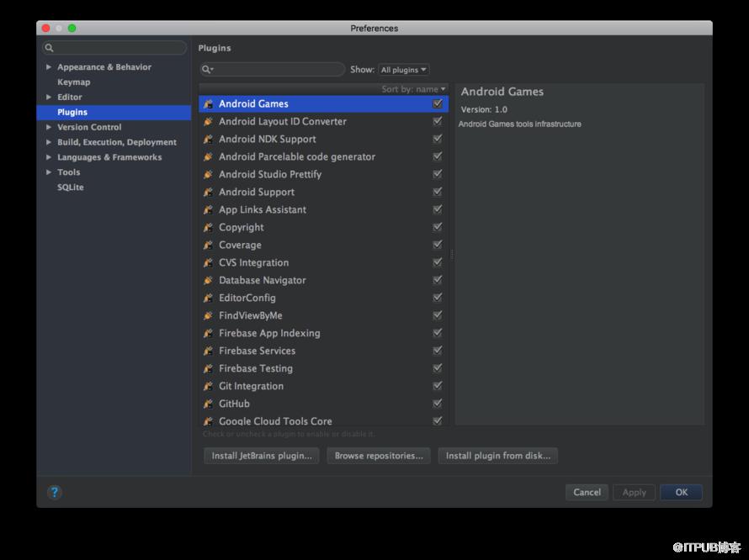Click the plugin icon beside Database Navigator

click(208, 281)
